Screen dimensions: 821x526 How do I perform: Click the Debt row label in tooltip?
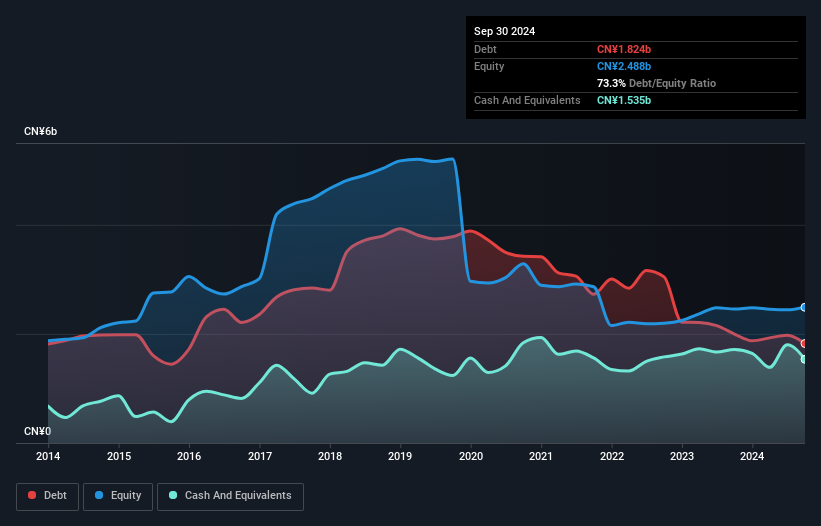pos(485,49)
